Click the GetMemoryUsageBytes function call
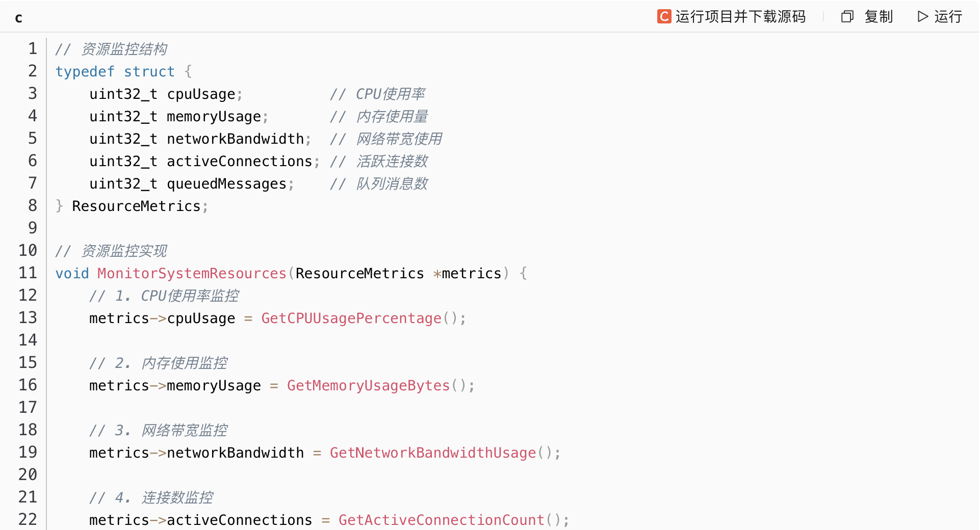 pyautogui.click(x=368, y=386)
